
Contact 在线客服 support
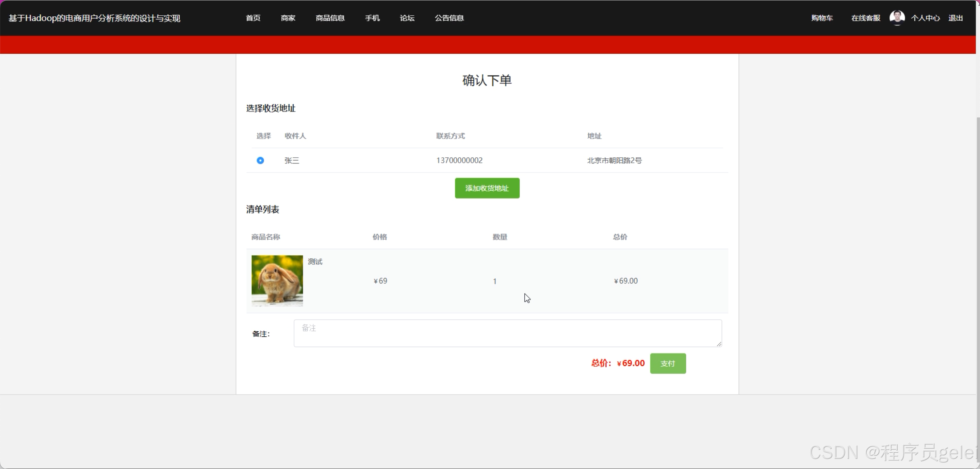pos(865,18)
